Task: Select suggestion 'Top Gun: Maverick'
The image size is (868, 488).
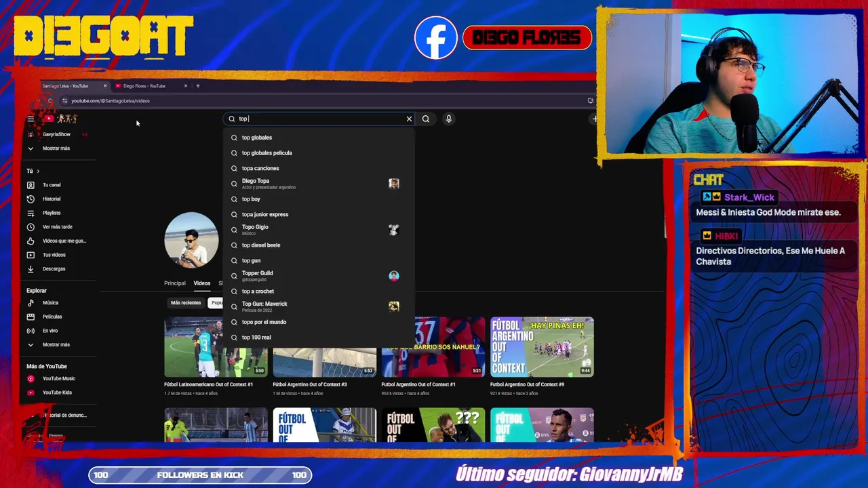Action: click(319, 306)
